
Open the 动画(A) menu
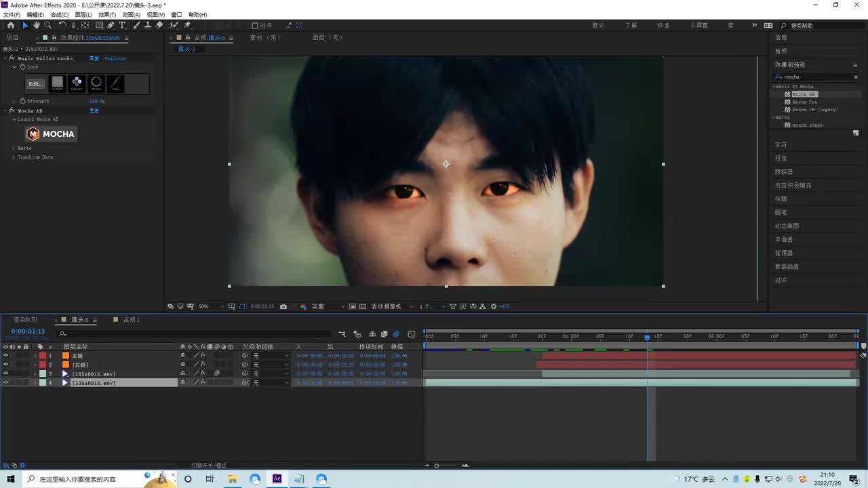point(132,14)
